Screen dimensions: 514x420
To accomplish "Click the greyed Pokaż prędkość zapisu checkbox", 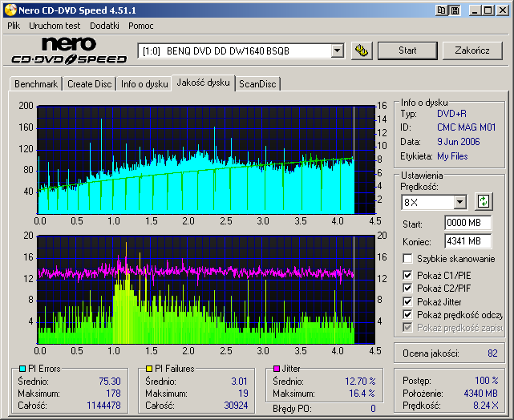I will (x=407, y=327).
